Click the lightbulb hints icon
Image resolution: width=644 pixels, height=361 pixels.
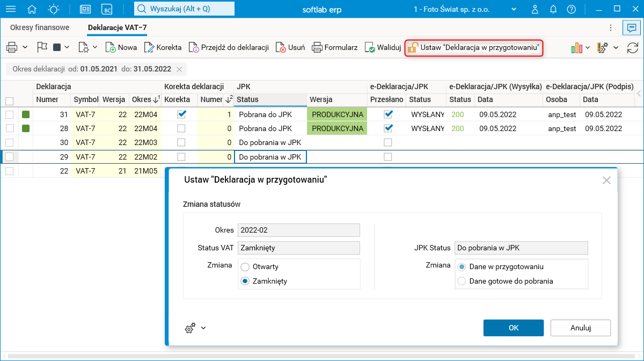[54, 9]
